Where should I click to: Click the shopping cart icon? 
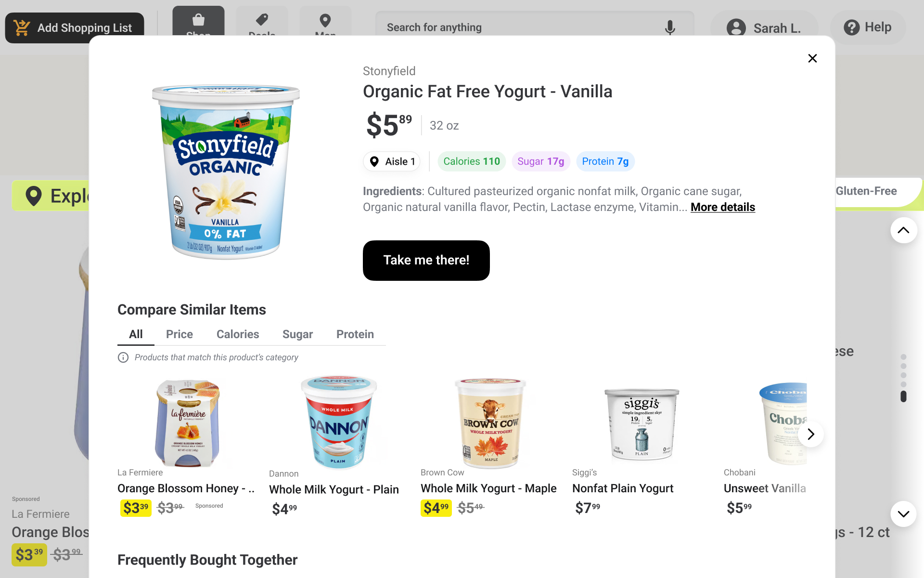coord(22,27)
